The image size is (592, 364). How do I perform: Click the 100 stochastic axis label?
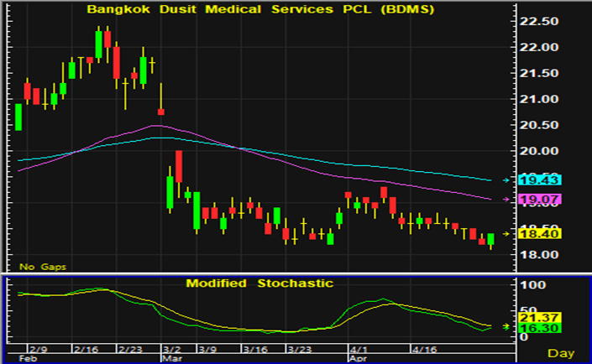[532, 285]
